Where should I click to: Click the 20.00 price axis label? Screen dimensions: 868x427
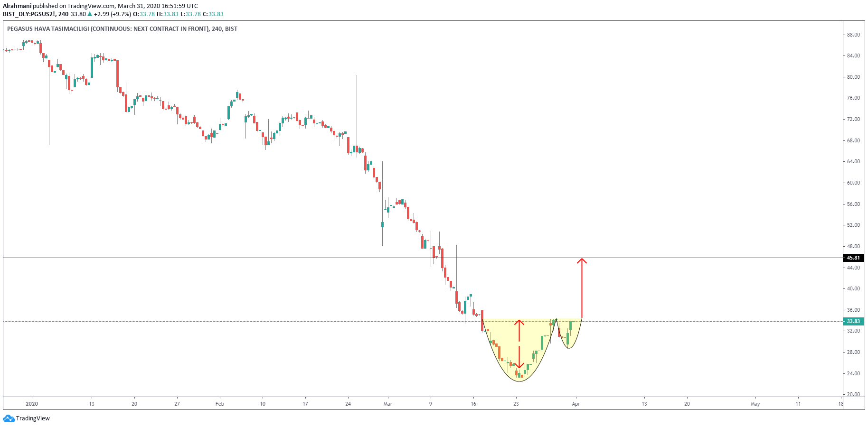pyautogui.click(x=853, y=394)
